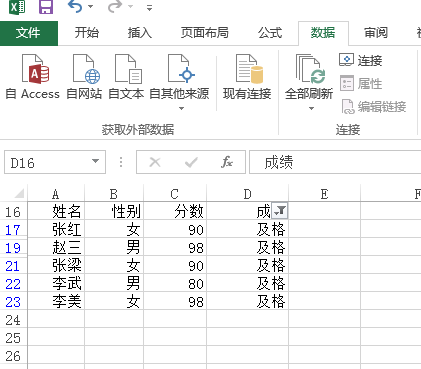Screen dimensions: 421x369
Task: Click the formula bar containing 成绩
Action: tap(335, 162)
